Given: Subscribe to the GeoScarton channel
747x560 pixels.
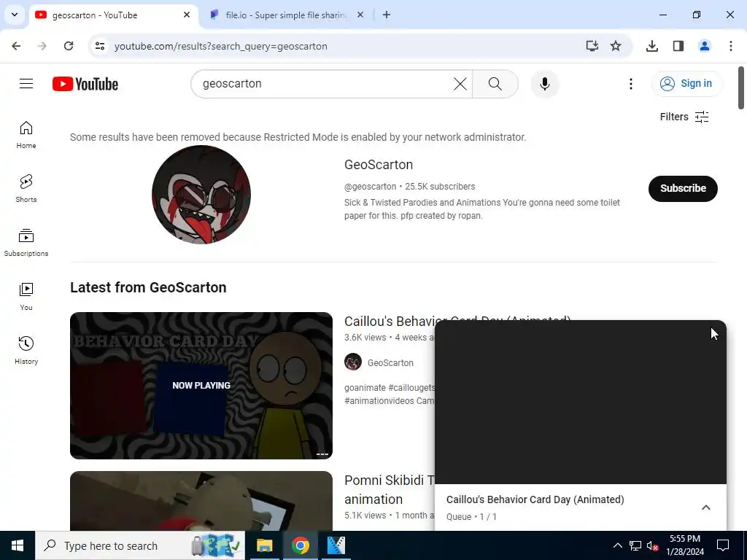Looking at the screenshot, I should tap(683, 189).
